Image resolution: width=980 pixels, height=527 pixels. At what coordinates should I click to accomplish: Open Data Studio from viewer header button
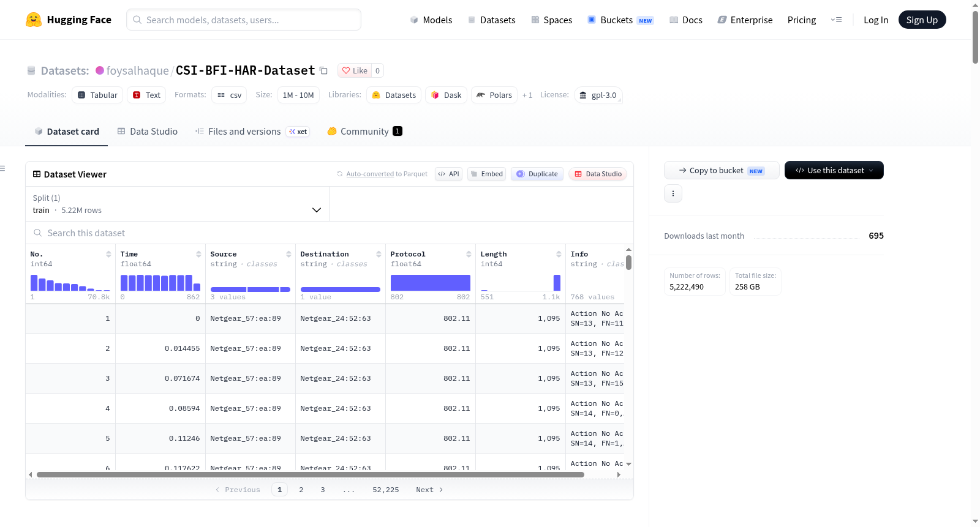(598, 174)
